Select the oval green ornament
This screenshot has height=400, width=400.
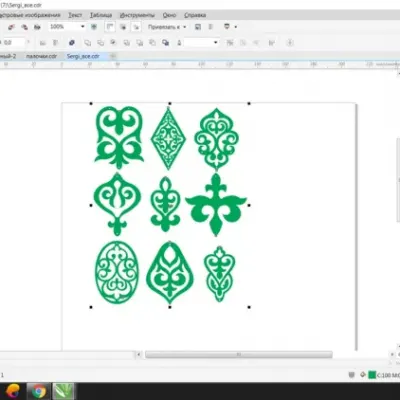(117, 272)
